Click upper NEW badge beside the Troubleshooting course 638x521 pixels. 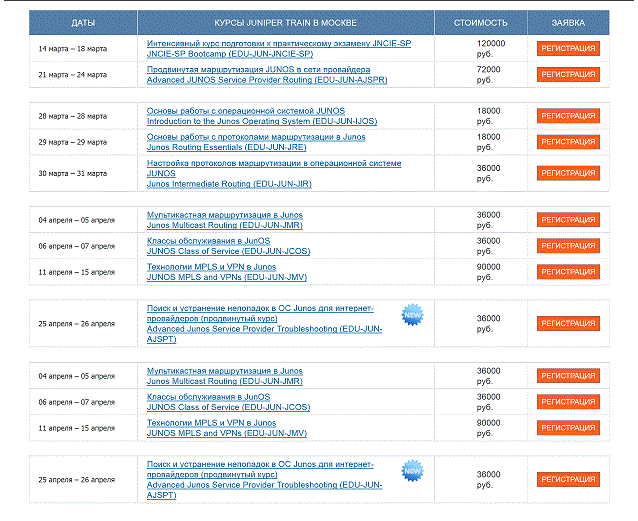[x=413, y=315]
